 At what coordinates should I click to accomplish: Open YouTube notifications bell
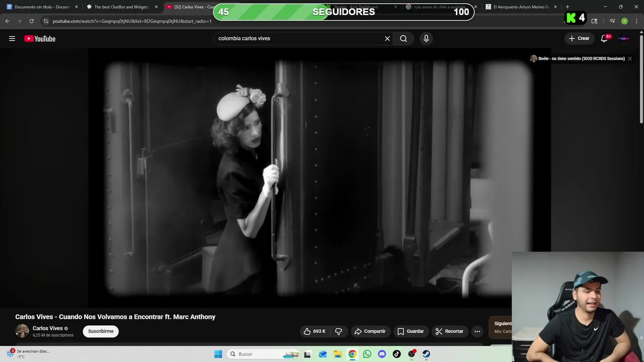(605, 38)
